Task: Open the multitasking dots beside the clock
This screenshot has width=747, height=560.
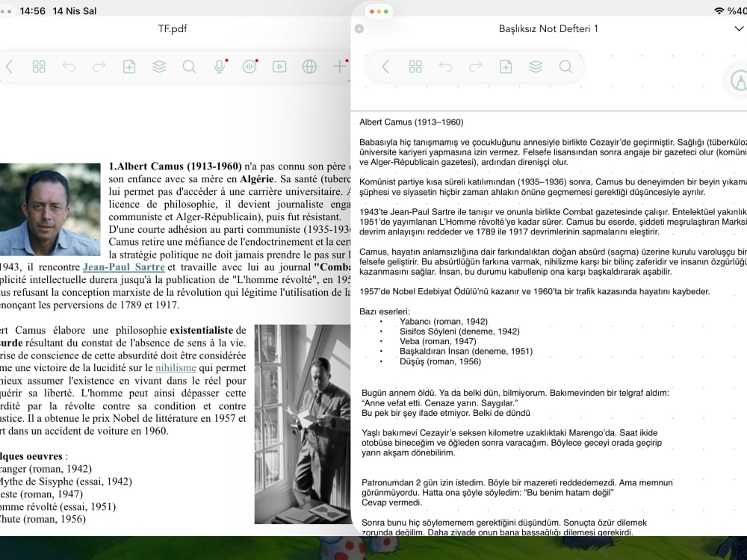Action: pyautogui.click(x=6, y=11)
